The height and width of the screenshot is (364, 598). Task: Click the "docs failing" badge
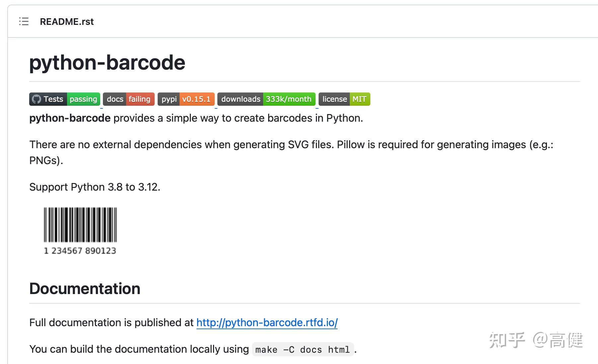click(x=128, y=99)
